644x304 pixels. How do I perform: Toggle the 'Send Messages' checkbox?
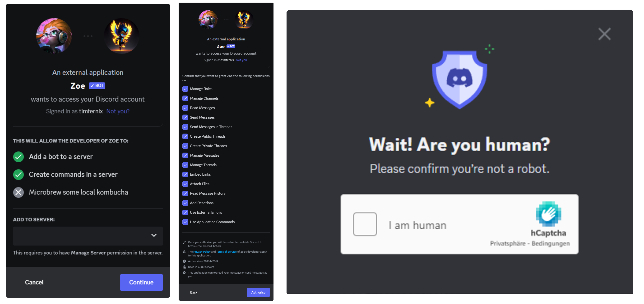coord(185,117)
